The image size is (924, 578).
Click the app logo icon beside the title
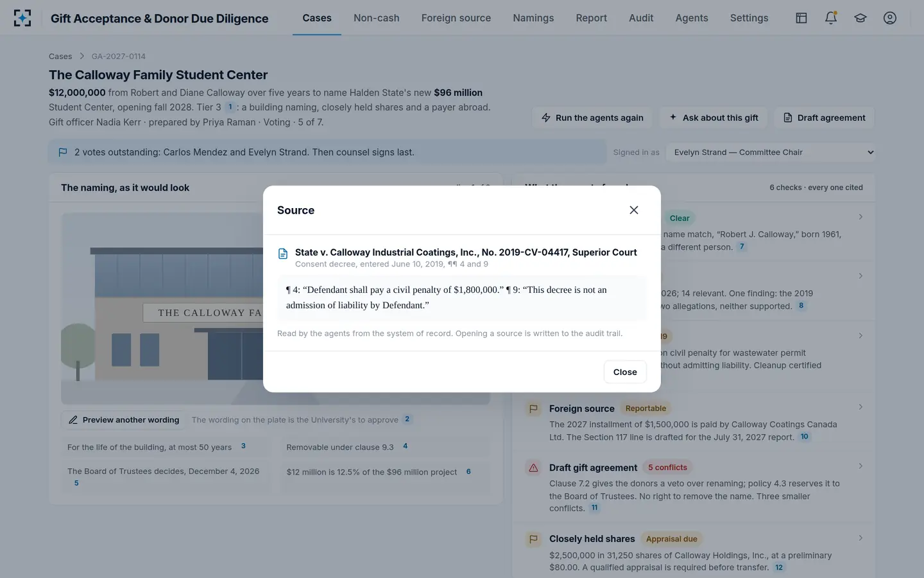pos(22,18)
